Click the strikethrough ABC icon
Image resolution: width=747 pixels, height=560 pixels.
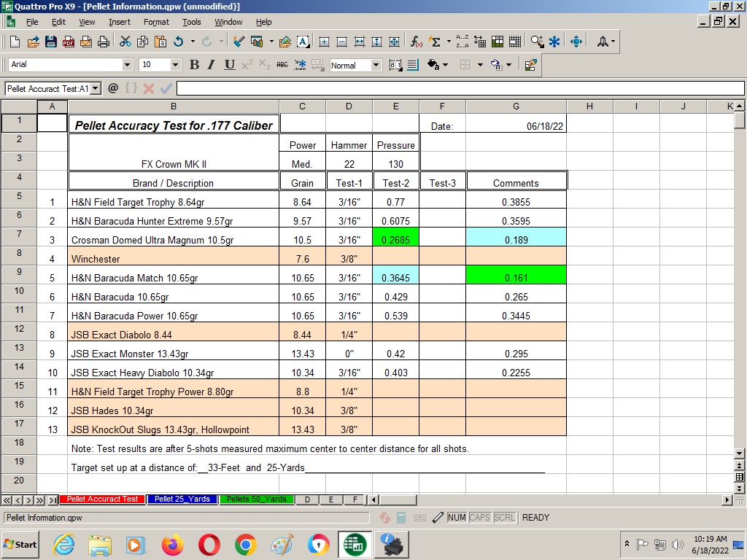point(282,65)
